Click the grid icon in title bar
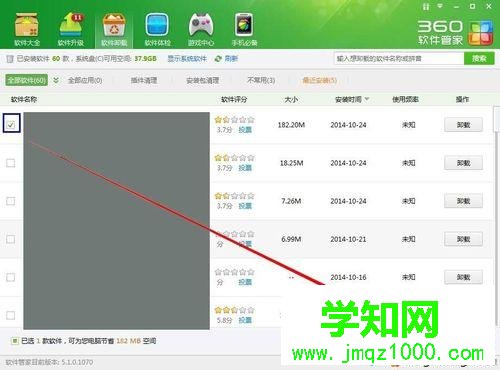Image resolution: width=500 pixels, height=370 pixels. (426, 6)
